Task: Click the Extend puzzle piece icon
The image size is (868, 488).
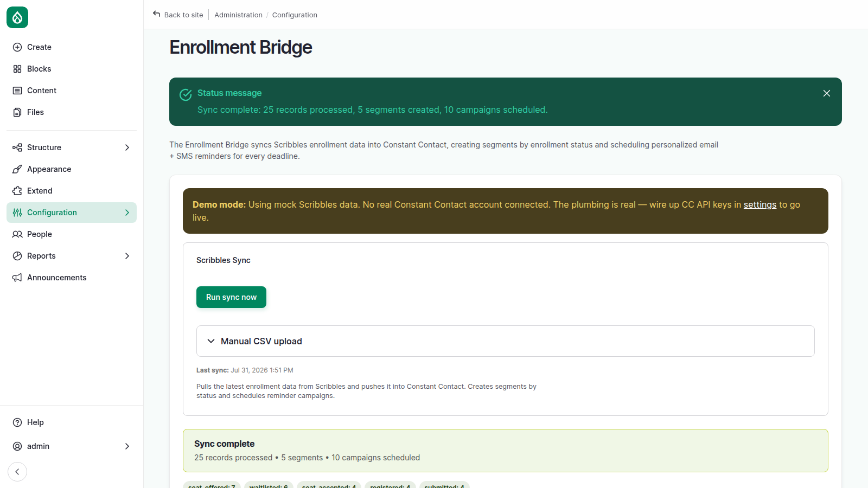Action: tap(17, 191)
